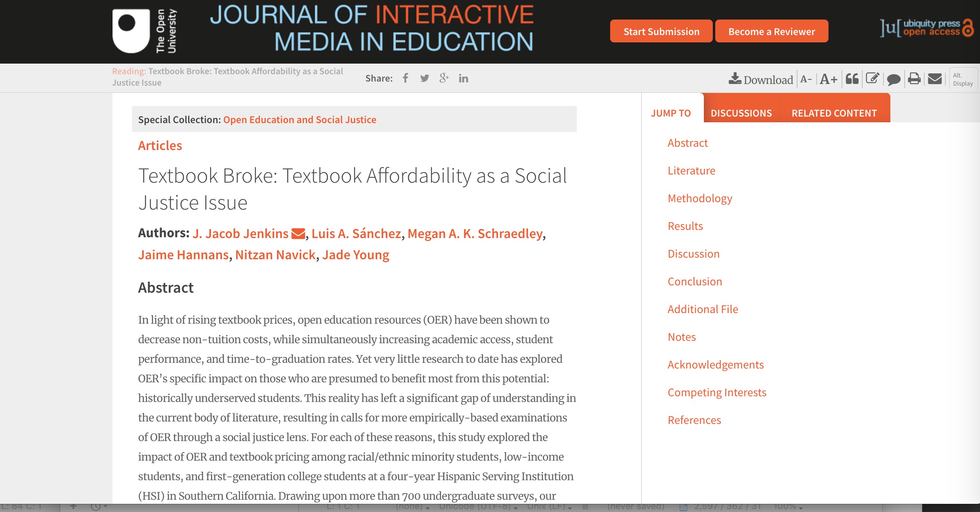The width and height of the screenshot is (980, 512).
Task: Share article on Facebook
Action: pyautogui.click(x=405, y=78)
